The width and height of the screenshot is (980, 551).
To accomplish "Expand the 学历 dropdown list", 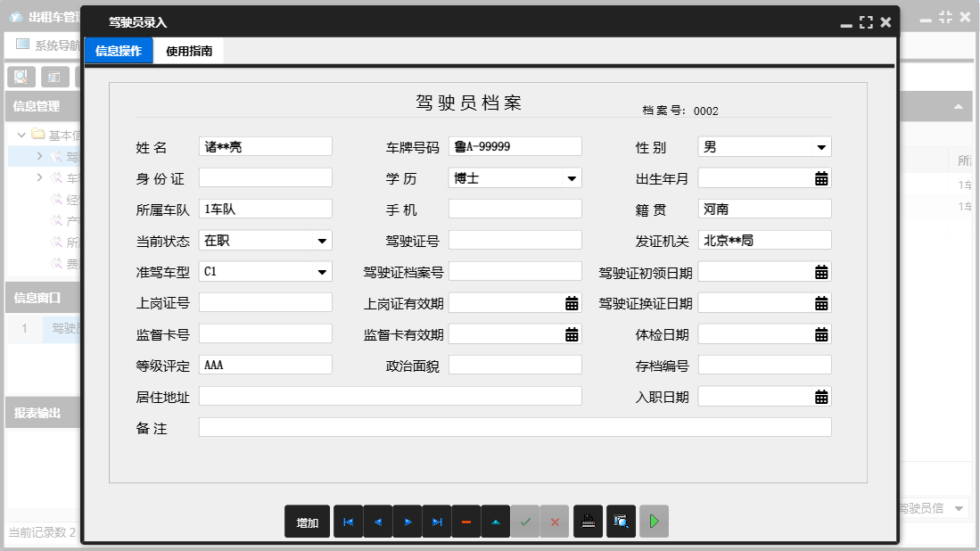I will click(x=571, y=178).
